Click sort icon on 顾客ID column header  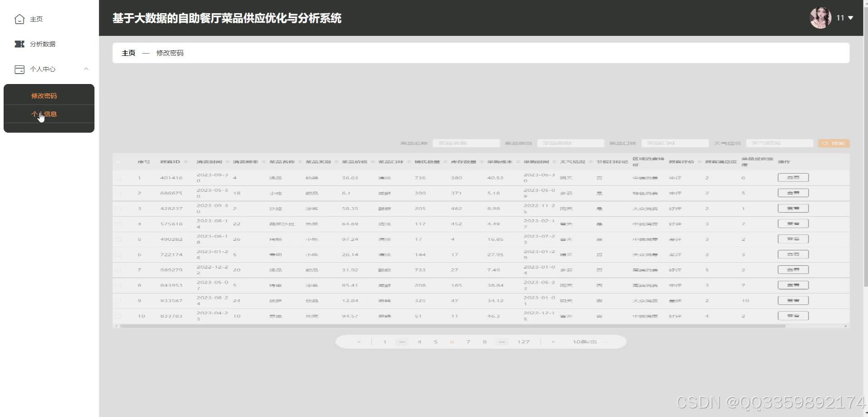pyautogui.click(x=186, y=162)
